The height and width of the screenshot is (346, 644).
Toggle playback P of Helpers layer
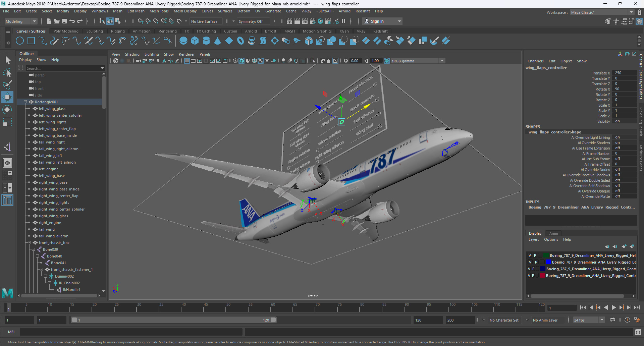pyautogui.click(x=535, y=255)
